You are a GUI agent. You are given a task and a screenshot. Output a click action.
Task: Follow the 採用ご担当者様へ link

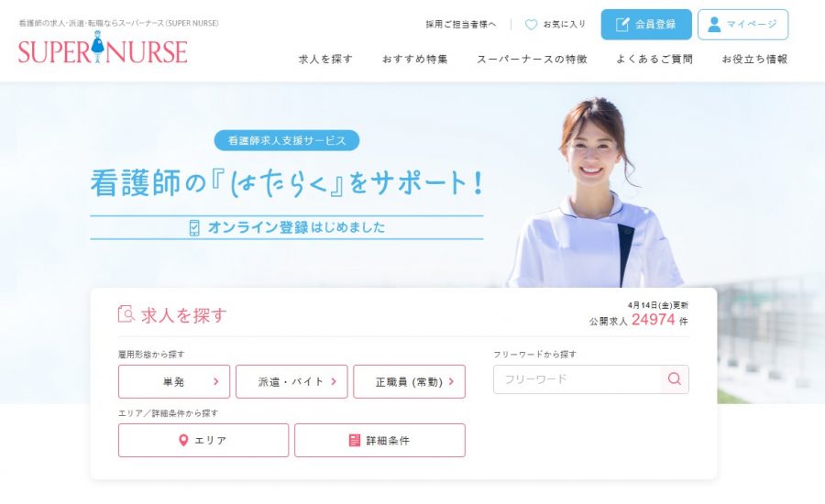click(460, 24)
